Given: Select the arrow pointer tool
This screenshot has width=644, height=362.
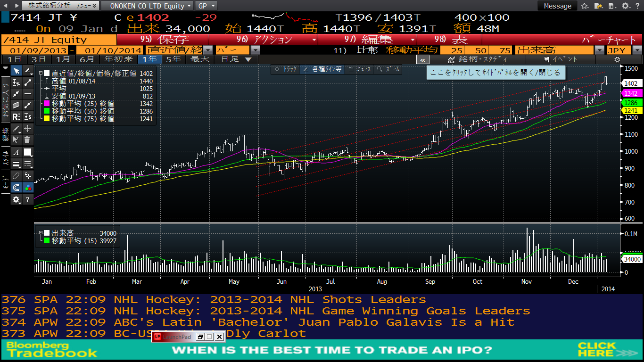Looking at the screenshot, I should click(16, 71).
